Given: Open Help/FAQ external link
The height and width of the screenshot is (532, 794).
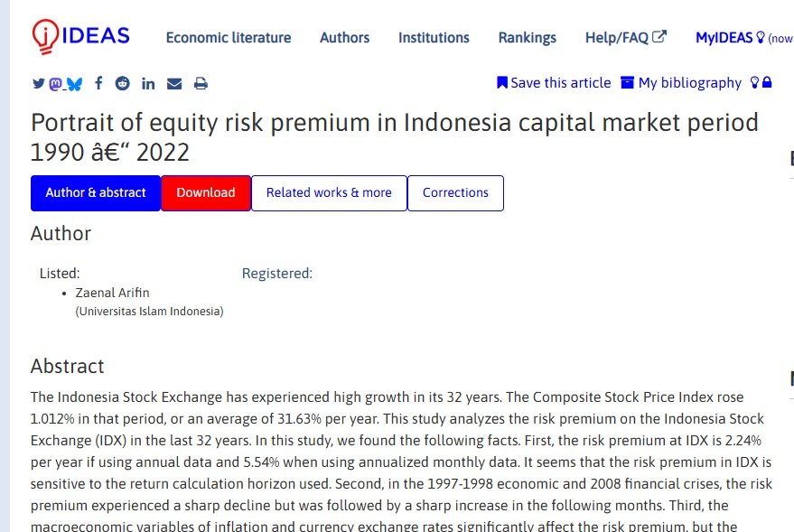Looking at the screenshot, I should pos(625,38).
